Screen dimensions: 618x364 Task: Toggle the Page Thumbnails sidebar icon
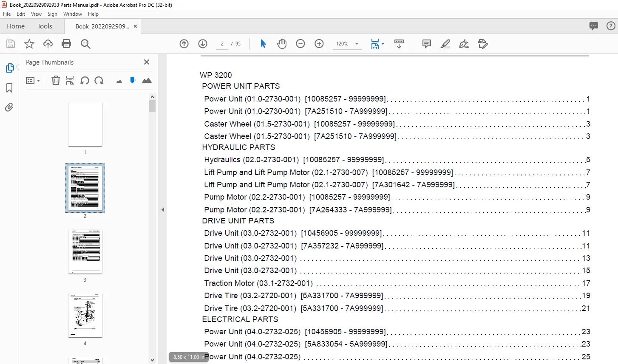pyautogui.click(x=9, y=68)
